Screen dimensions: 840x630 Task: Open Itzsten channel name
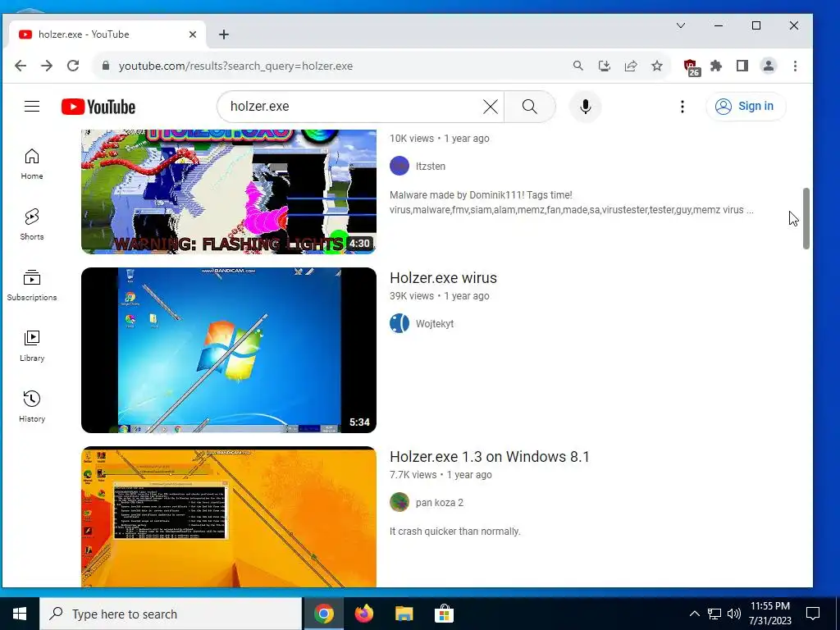[430, 166]
